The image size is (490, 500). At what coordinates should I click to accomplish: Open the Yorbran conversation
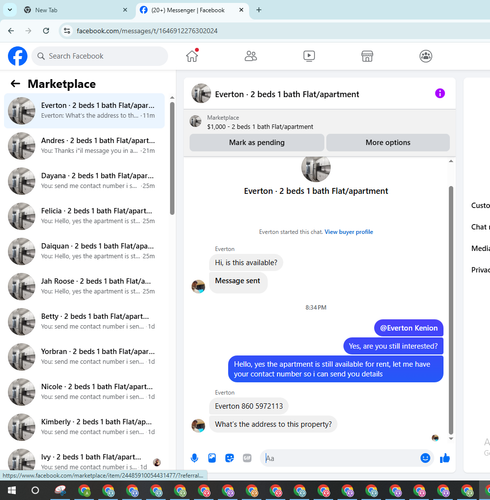coord(84,357)
